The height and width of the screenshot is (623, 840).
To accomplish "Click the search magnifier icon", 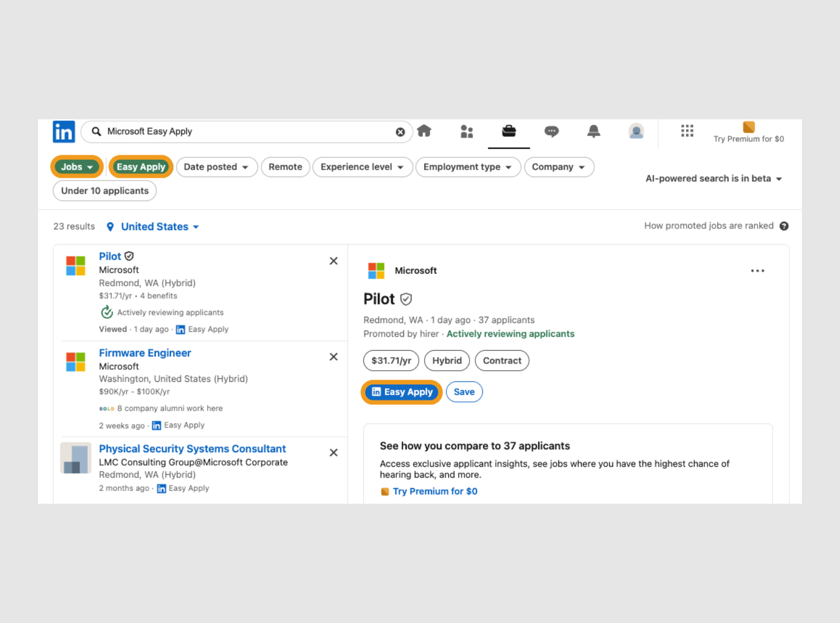I will [96, 132].
